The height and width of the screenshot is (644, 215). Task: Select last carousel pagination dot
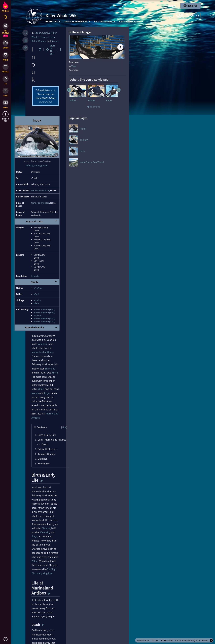tap(99, 107)
